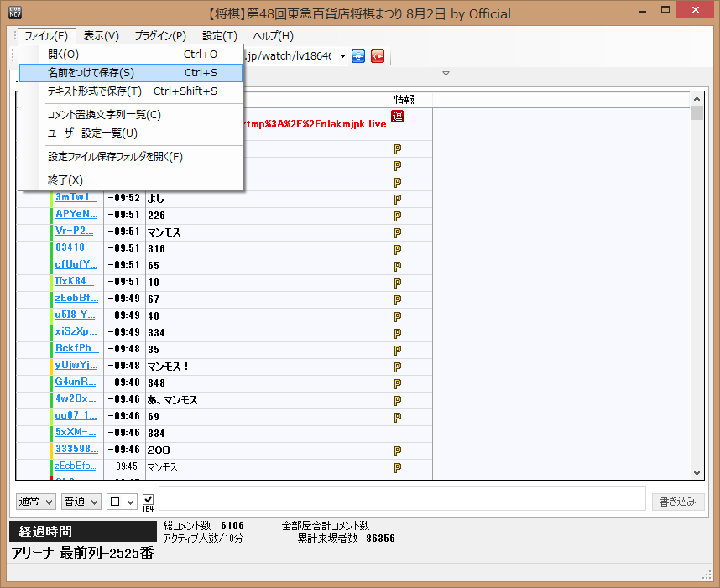This screenshot has height=588, width=720.
Task: Click the red 運 operator badge icon
Action: click(398, 116)
